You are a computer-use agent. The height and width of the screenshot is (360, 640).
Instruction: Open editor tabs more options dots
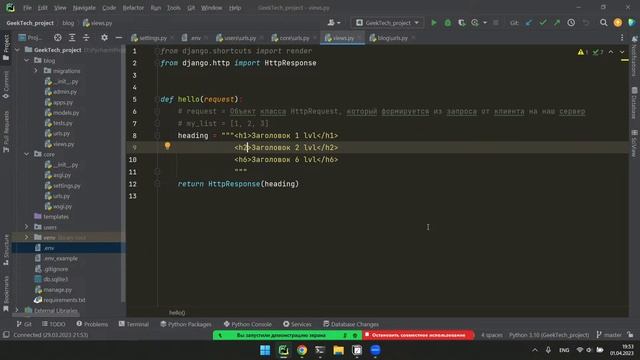point(622,38)
